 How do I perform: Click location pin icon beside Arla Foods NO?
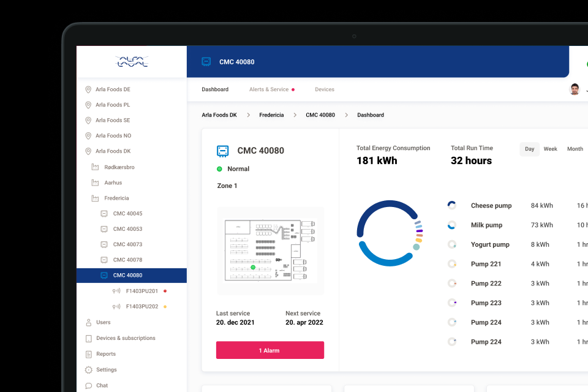88,136
